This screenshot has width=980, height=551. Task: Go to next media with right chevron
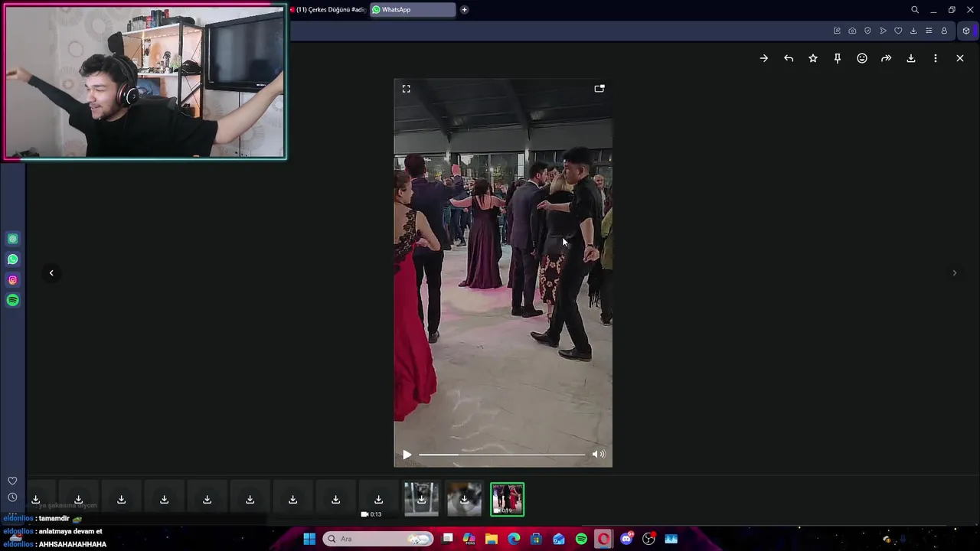[954, 273]
